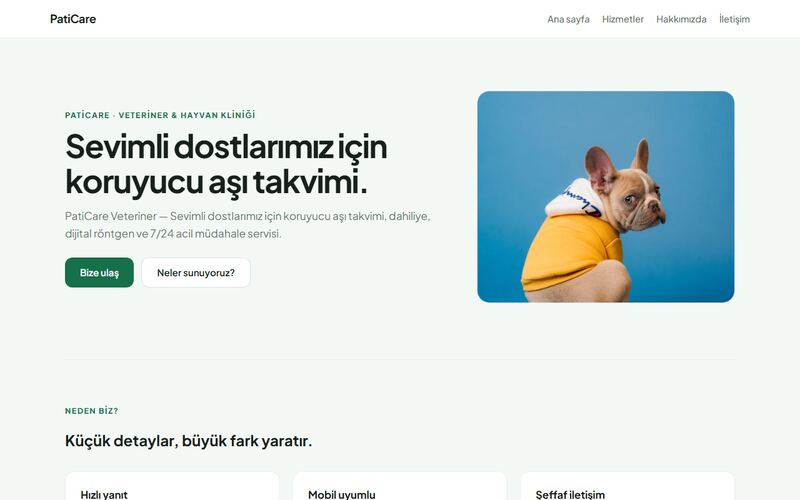This screenshot has height=500, width=800.
Task: Go to Hizmetler in the navigation
Action: [622, 19]
